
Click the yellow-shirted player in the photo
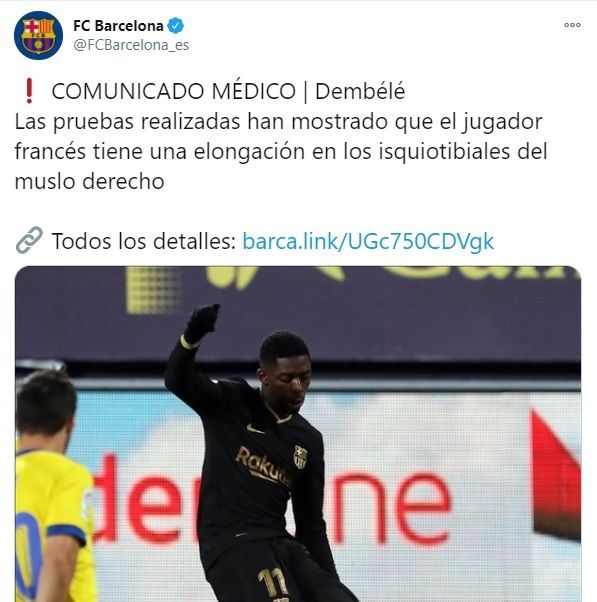click(x=52, y=487)
